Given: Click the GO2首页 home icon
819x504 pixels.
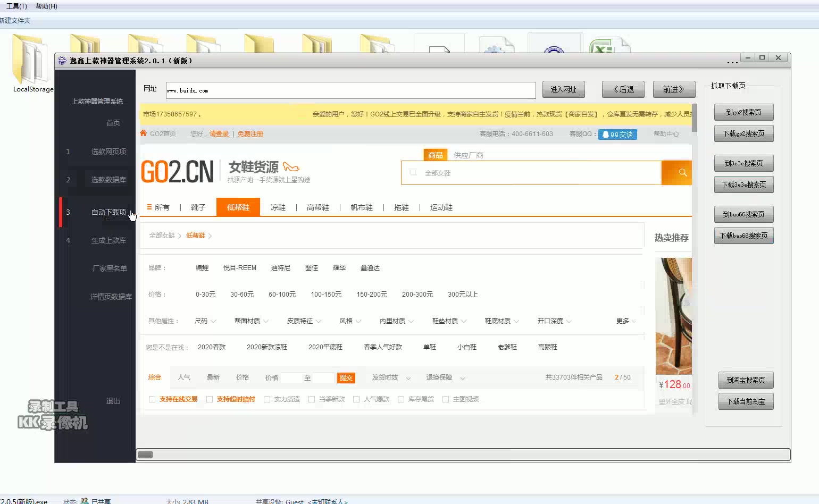Looking at the screenshot, I should (143, 133).
